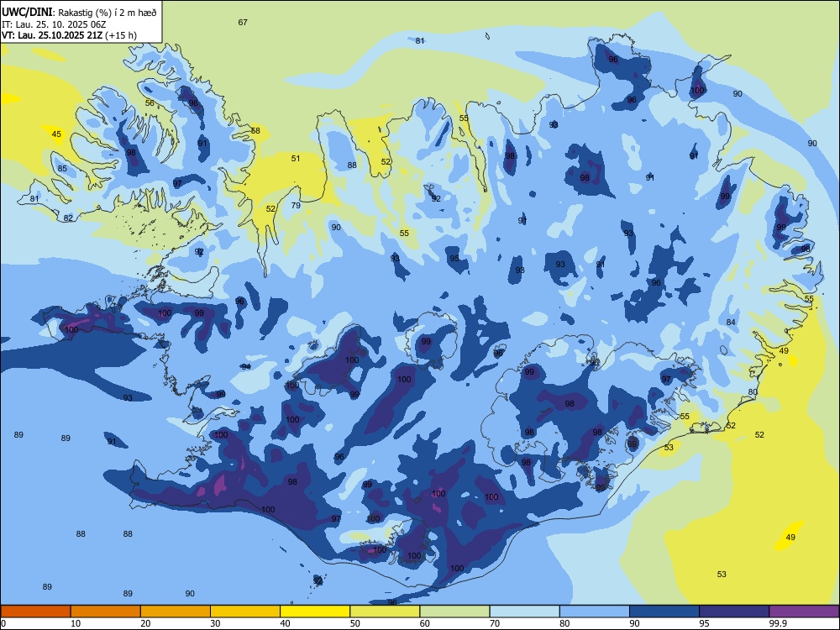
Task: Select the legend tick label 40
Action: tap(285, 623)
